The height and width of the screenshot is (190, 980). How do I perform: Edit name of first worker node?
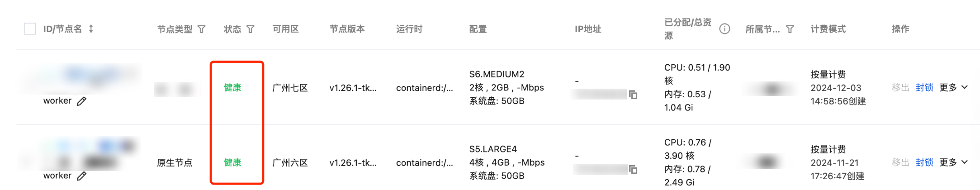81,101
